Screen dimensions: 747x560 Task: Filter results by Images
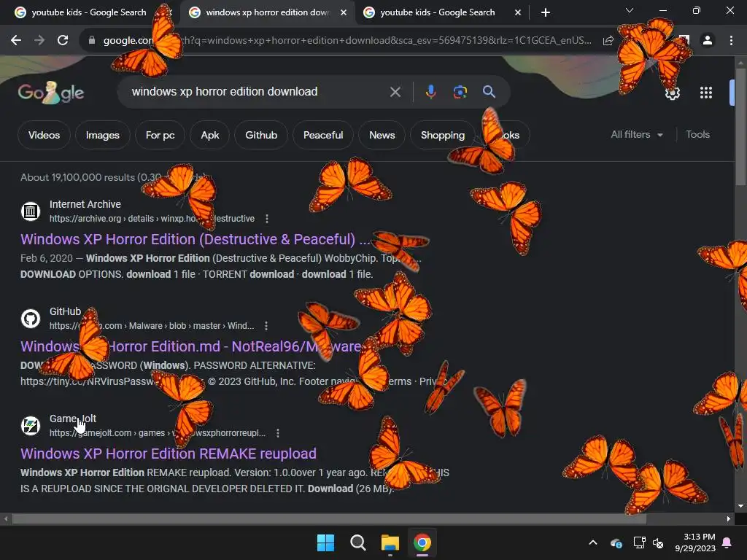click(102, 135)
